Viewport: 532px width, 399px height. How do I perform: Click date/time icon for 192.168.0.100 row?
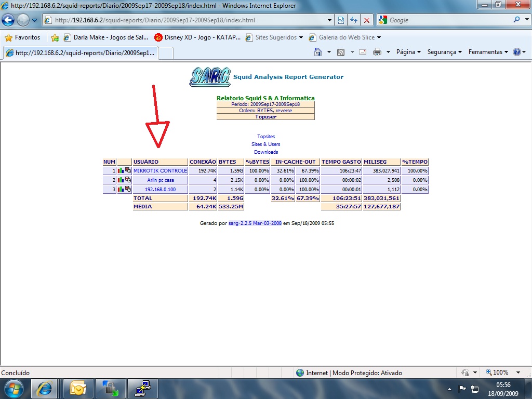pyautogui.click(x=128, y=189)
